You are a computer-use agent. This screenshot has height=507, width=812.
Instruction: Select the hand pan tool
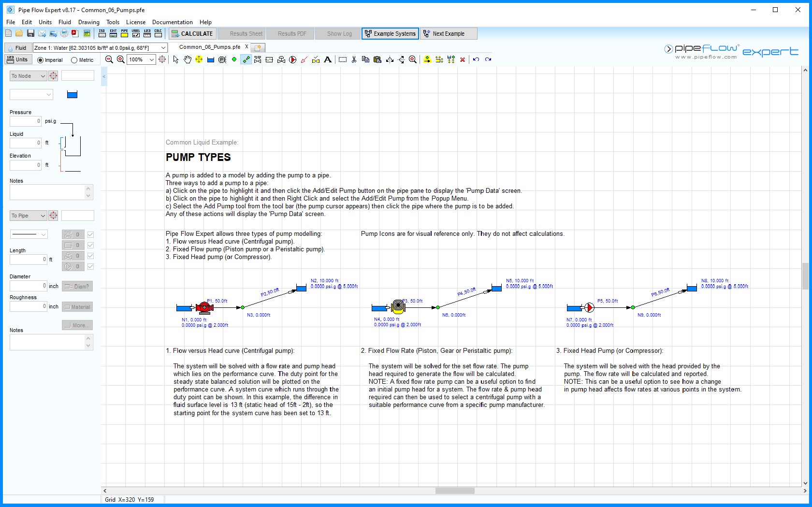(x=188, y=59)
